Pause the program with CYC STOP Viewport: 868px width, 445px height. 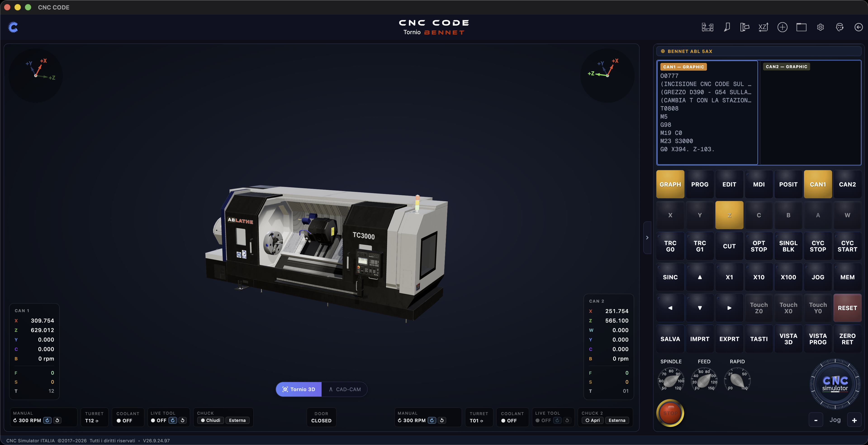tap(818, 246)
